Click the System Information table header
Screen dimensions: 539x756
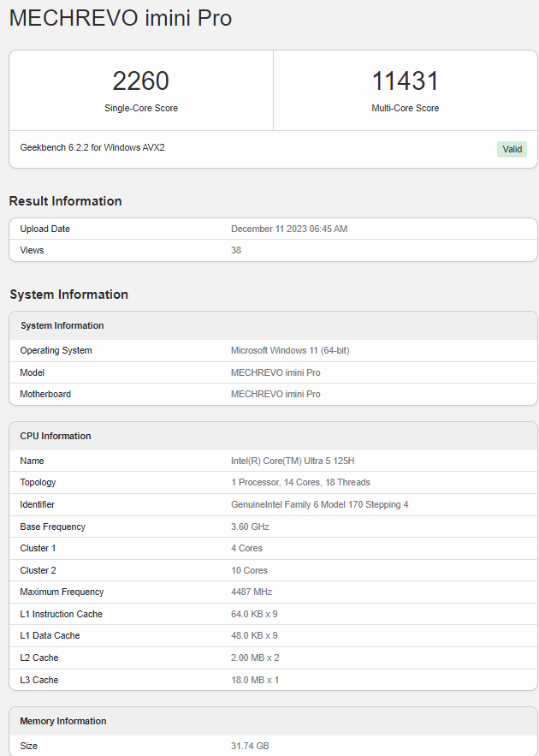coord(62,325)
